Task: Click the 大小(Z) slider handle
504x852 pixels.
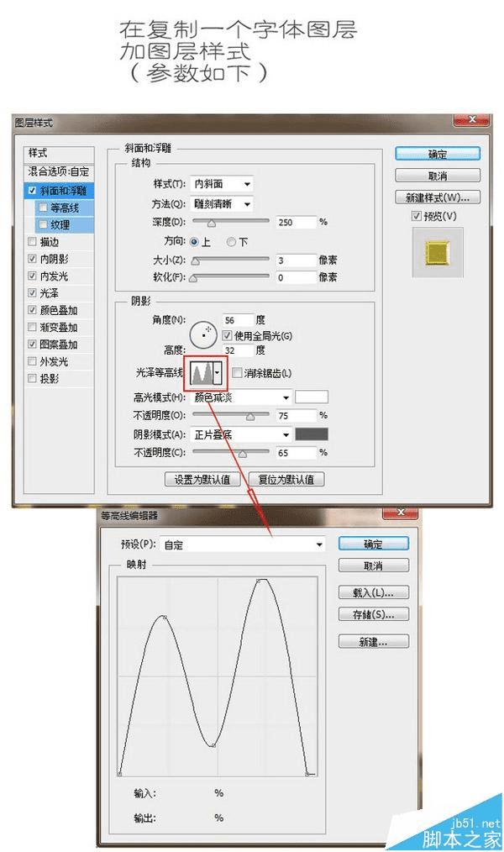Action: (196, 261)
